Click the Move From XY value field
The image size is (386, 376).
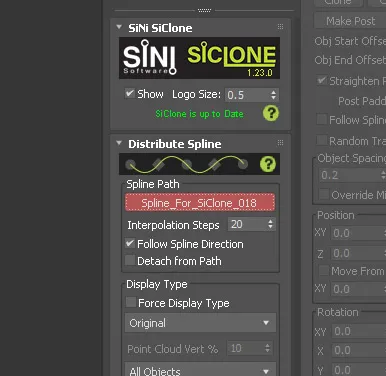[358, 289]
